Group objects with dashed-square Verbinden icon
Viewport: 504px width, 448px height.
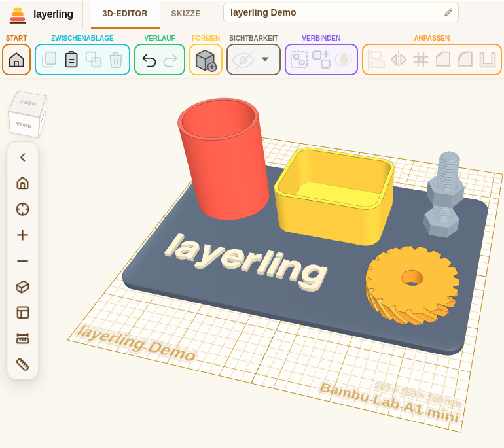(299, 60)
